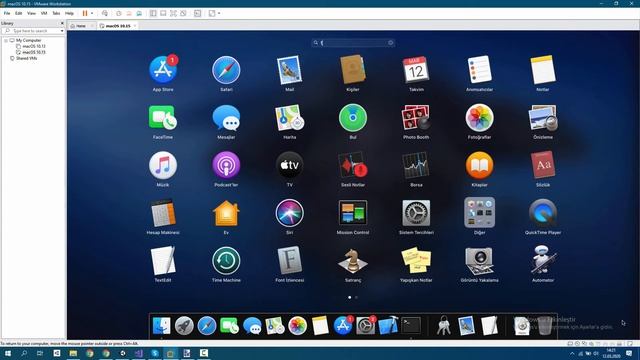640x360 pixels.
Task: Click the Windows Start button
Action: pos(8,353)
